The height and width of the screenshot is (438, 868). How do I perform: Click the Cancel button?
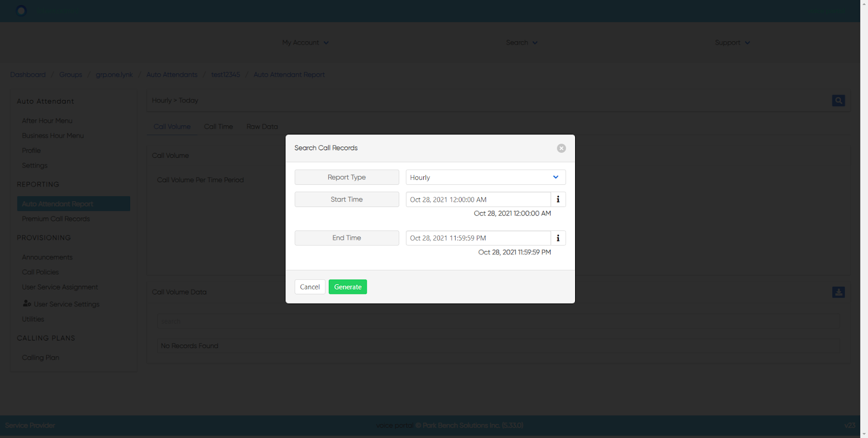[x=310, y=287]
